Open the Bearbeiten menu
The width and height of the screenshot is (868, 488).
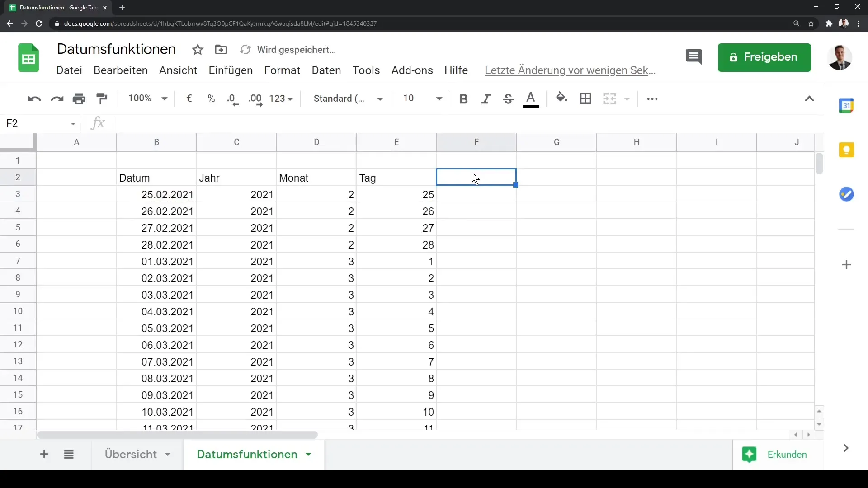pos(121,70)
